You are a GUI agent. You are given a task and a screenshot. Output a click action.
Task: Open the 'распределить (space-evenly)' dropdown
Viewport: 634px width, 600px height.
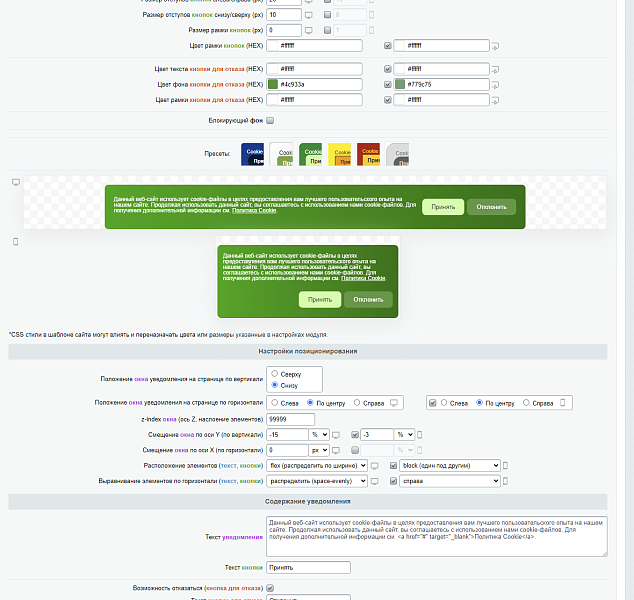[317, 481]
